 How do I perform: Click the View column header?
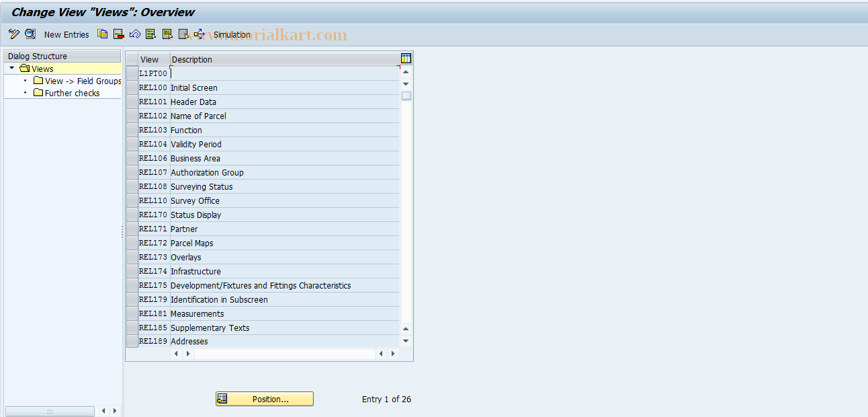point(154,59)
